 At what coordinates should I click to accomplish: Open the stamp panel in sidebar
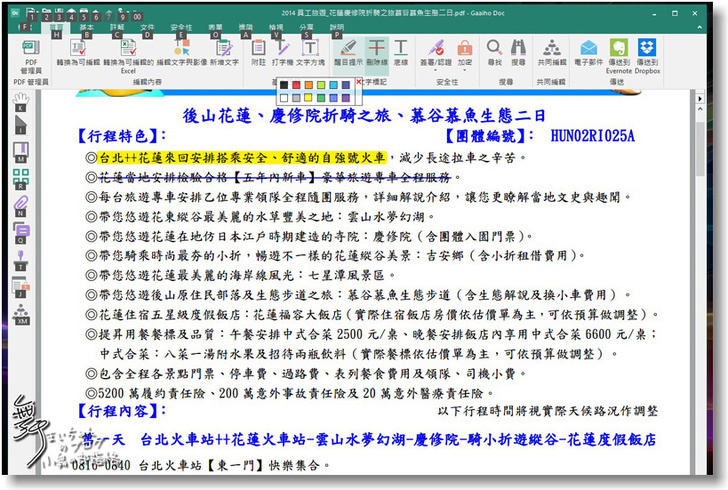click(x=20, y=259)
